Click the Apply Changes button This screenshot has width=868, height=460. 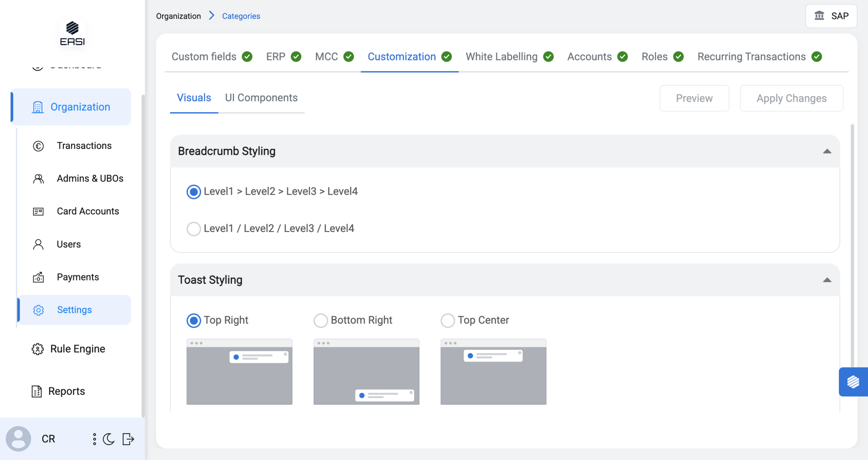pyautogui.click(x=791, y=98)
